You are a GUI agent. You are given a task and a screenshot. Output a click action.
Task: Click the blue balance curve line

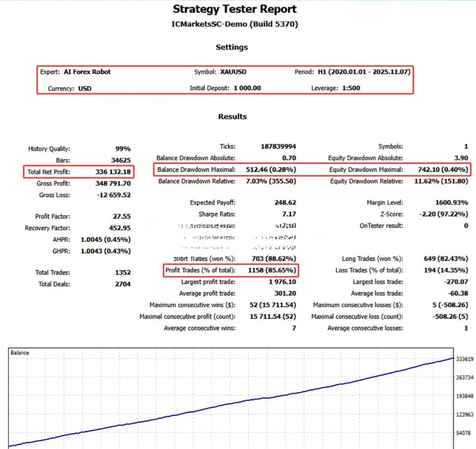(230, 403)
